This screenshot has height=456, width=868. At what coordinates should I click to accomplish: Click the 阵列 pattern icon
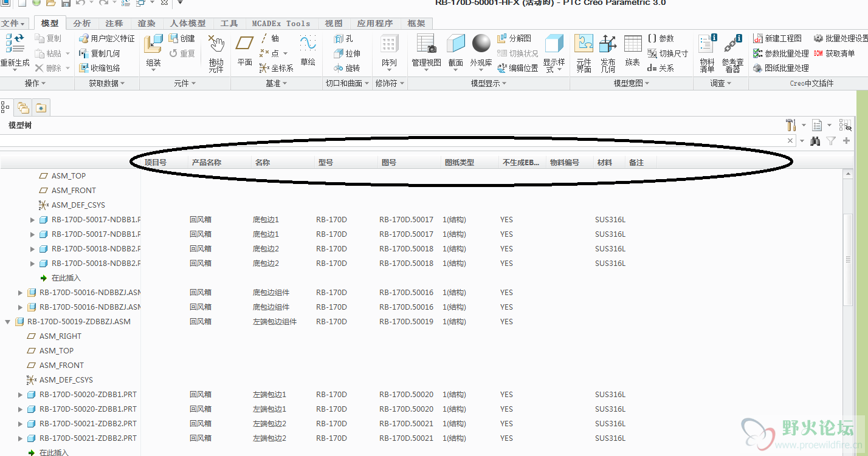coord(389,44)
